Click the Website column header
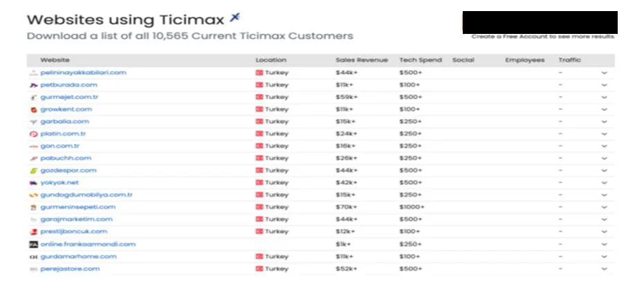Viewport: 644px width, 290px height. tap(55, 60)
